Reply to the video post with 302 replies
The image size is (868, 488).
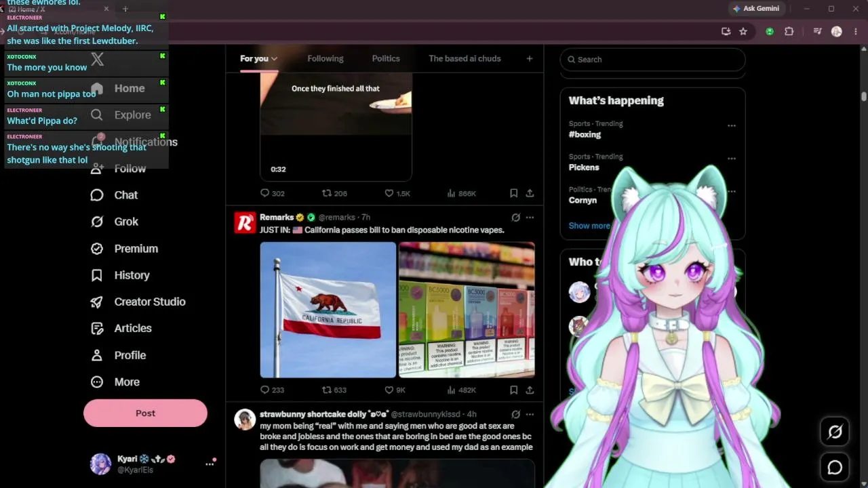pos(273,193)
